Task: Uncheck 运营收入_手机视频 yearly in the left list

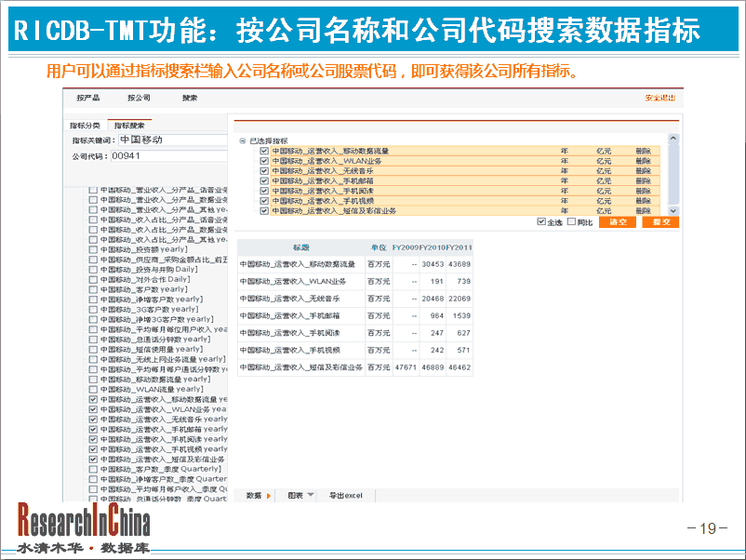Action: (93, 449)
